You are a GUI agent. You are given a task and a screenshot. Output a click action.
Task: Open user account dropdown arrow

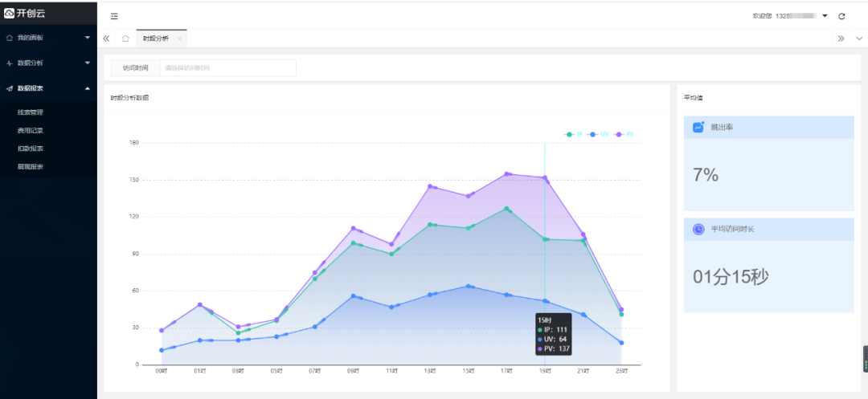(x=825, y=16)
